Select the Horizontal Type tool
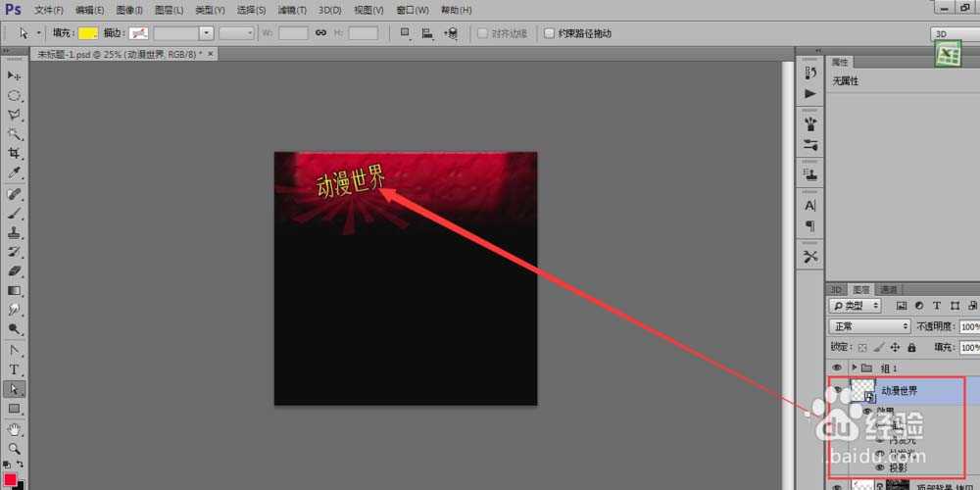This screenshot has height=490, width=980. point(15,369)
